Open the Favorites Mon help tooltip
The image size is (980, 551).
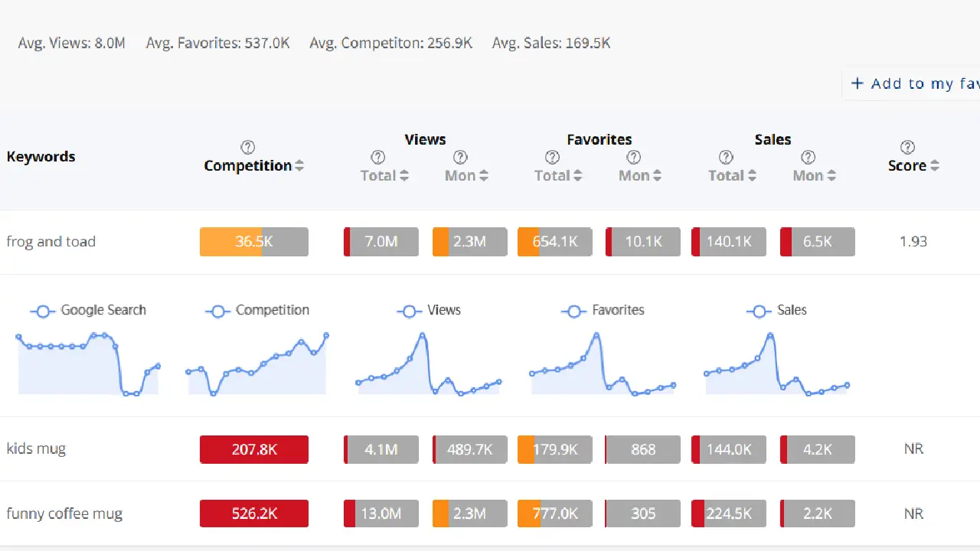(x=634, y=156)
